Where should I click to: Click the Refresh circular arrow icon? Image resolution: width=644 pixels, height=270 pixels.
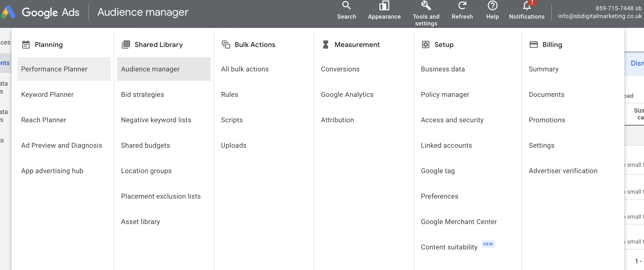pos(462,5)
